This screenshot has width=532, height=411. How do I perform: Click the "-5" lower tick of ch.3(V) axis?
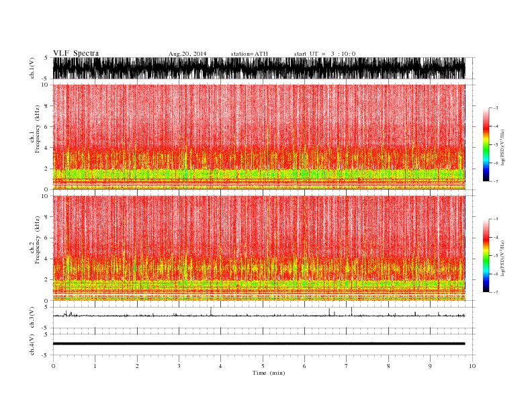46,328
